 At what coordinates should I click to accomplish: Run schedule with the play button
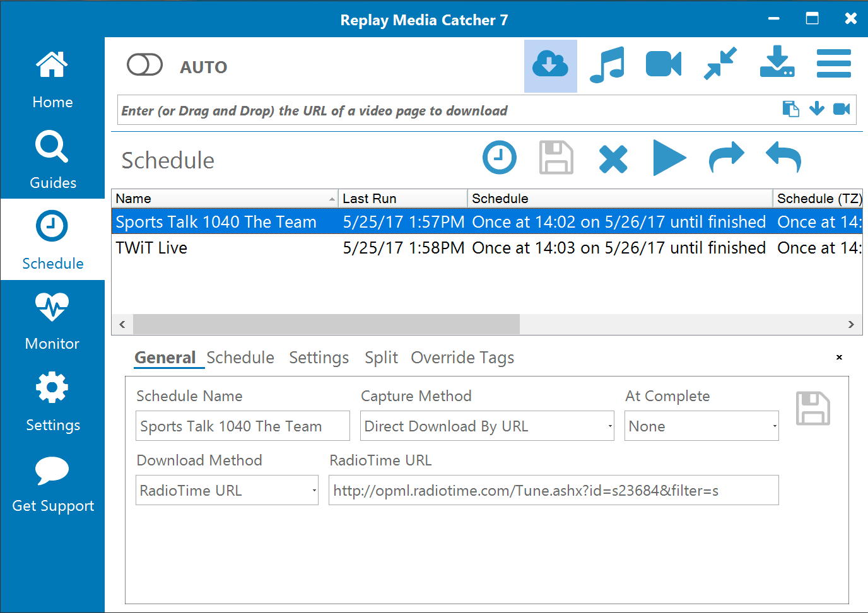pos(669,158)
